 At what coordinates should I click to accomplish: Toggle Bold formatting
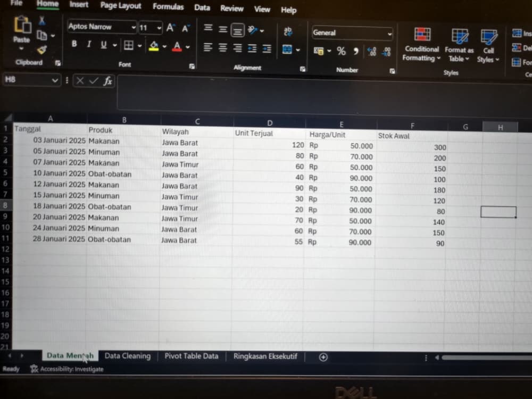tap(74, 44)
